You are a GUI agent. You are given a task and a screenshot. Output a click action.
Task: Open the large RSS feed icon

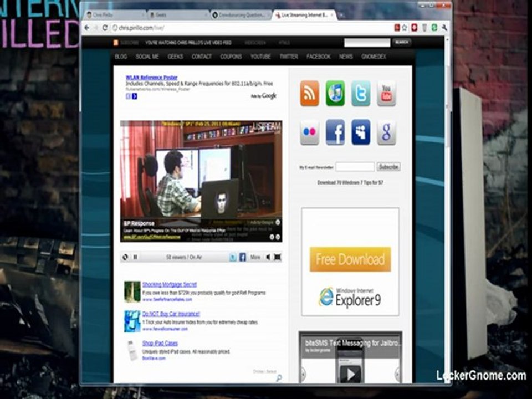tap(309, 93)
